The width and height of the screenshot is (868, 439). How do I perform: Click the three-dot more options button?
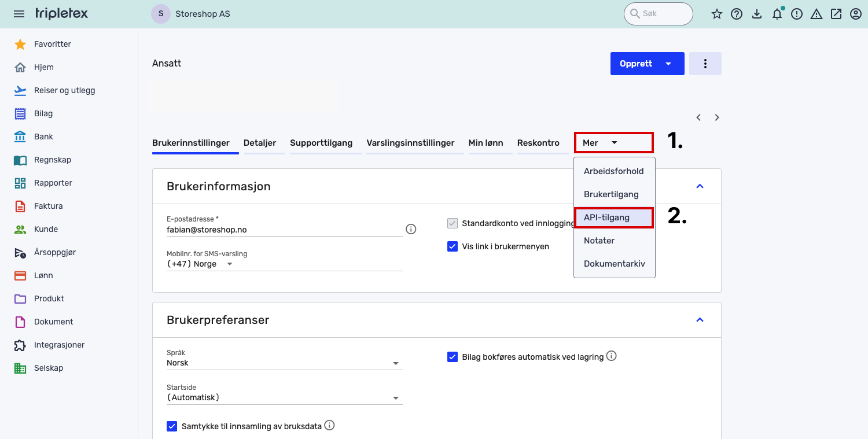point(705,64)
